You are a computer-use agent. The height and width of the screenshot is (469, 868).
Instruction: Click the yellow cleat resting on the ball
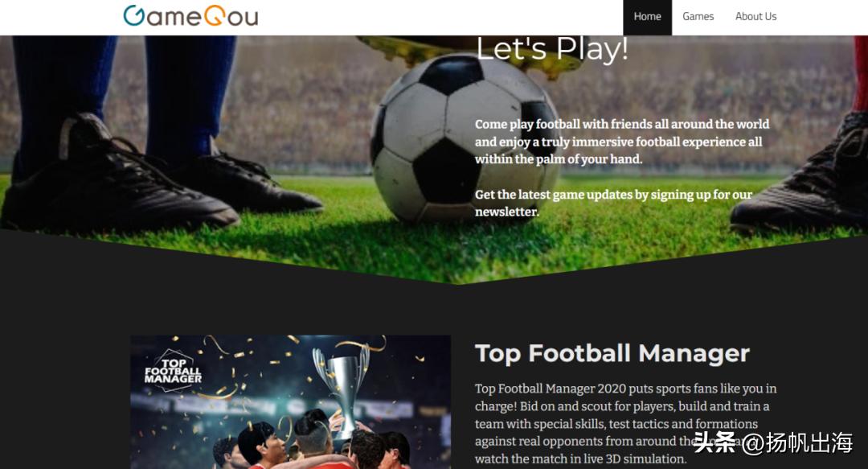tap(470, 52)
